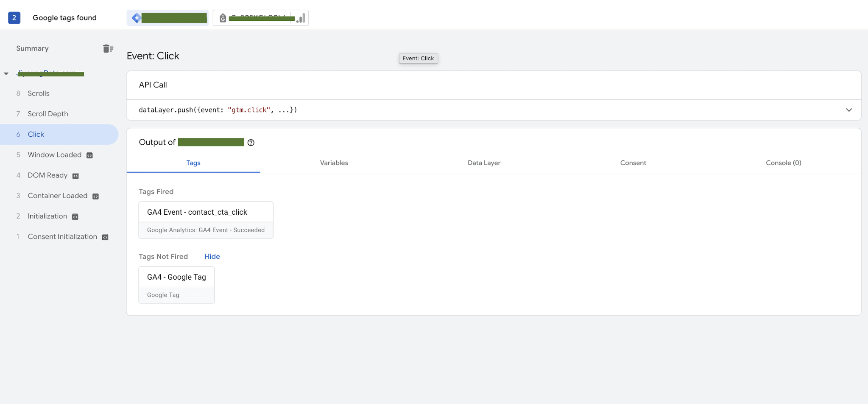Click the Google tags found label
The height and width of the screenshot is (404, 868).
click(x=64, y=17)
